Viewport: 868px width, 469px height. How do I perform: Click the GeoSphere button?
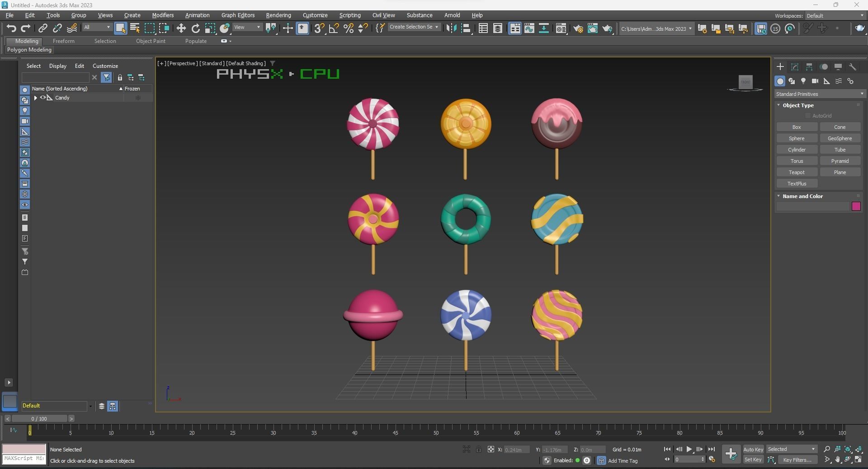click(x=840, y=138)
